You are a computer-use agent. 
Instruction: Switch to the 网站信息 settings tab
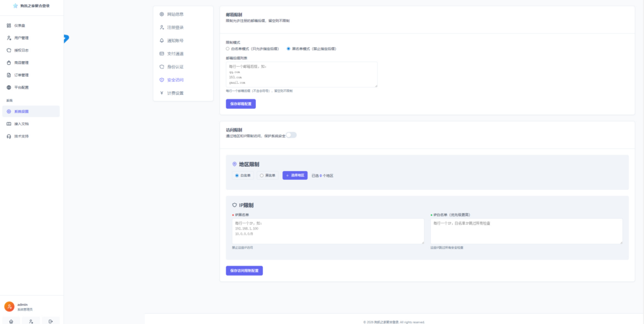click(x=175, y=14)
